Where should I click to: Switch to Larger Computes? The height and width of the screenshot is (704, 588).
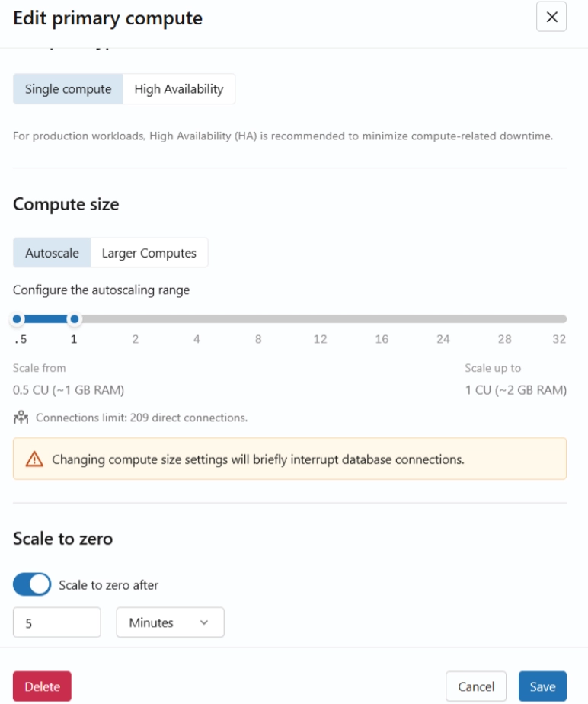150,252
